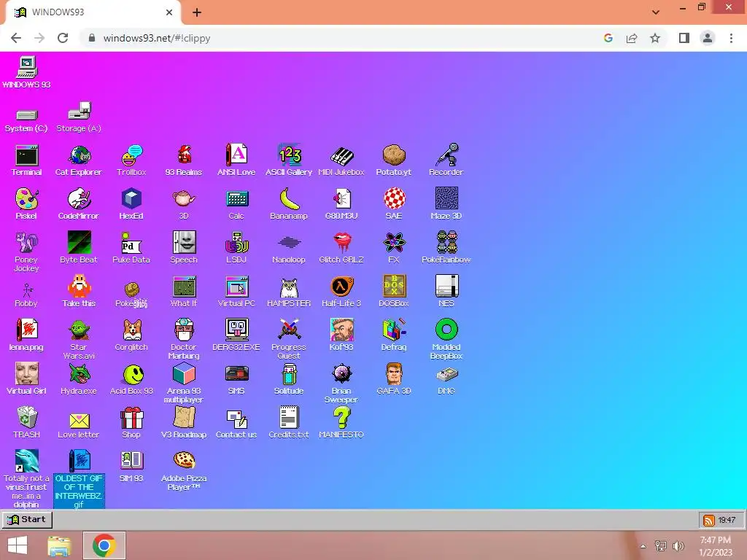747x560 pixels.
Task: Launch the Speech face icon
Action: coord(184,242)
